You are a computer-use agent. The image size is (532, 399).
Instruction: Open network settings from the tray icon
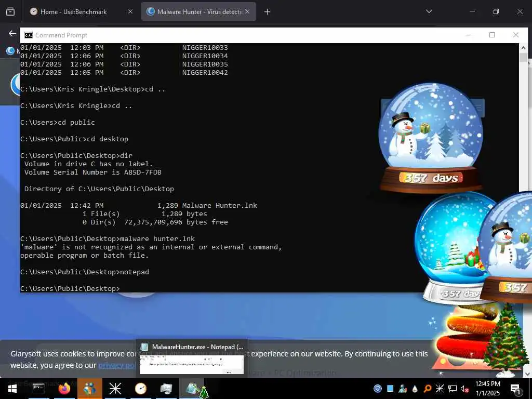coord(453,389)
